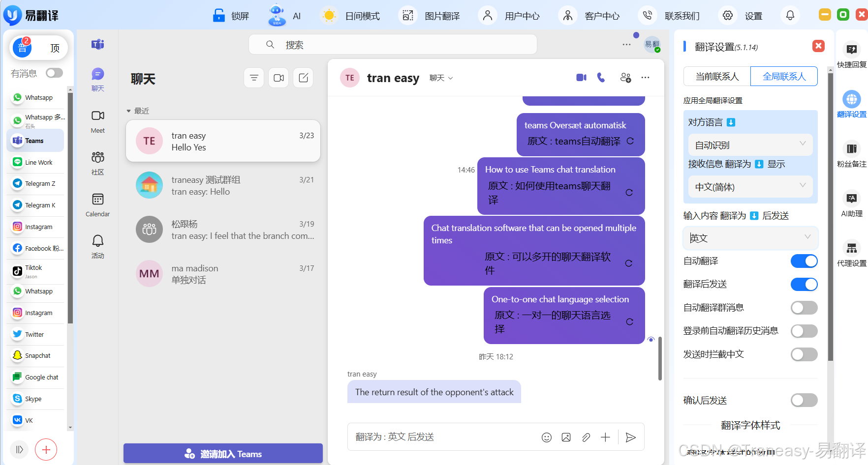Toggle the has-messages switch
The height and width of the screenshot is (465, 868).
click(x=54, y=73)
